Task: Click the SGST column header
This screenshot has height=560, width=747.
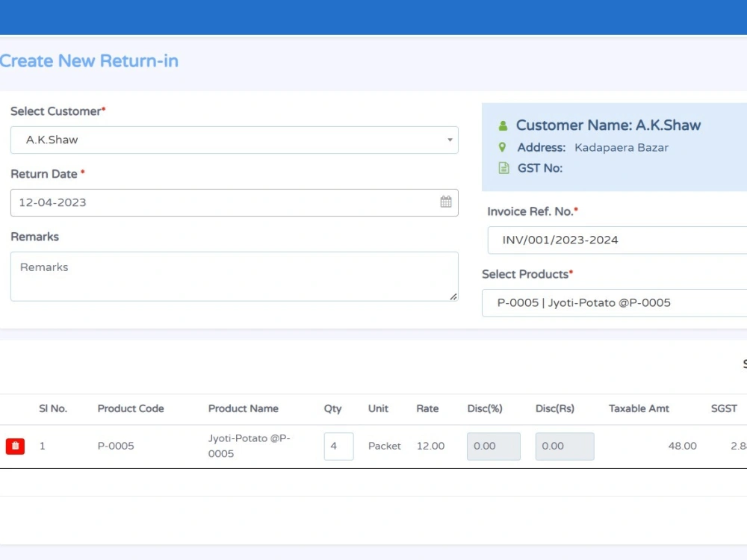Action: tap(724, 408)
